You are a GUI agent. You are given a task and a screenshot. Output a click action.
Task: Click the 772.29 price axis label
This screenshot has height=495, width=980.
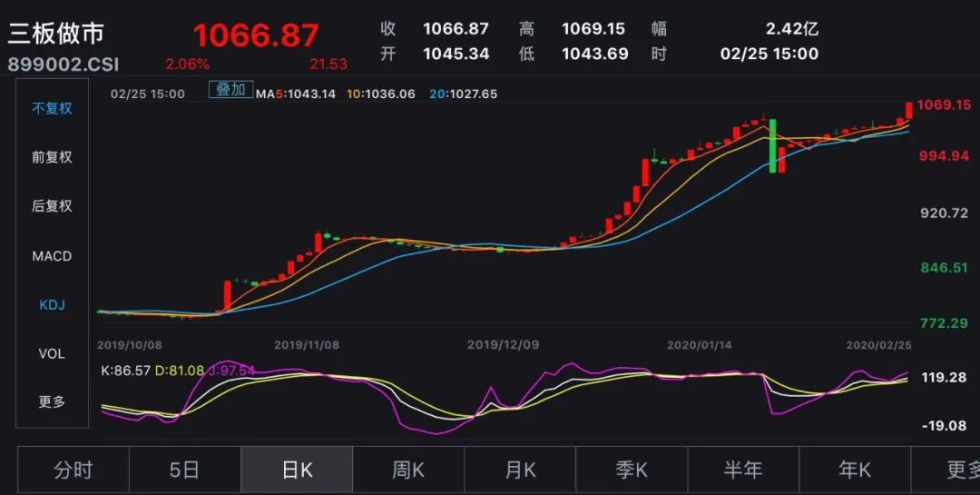944,323
